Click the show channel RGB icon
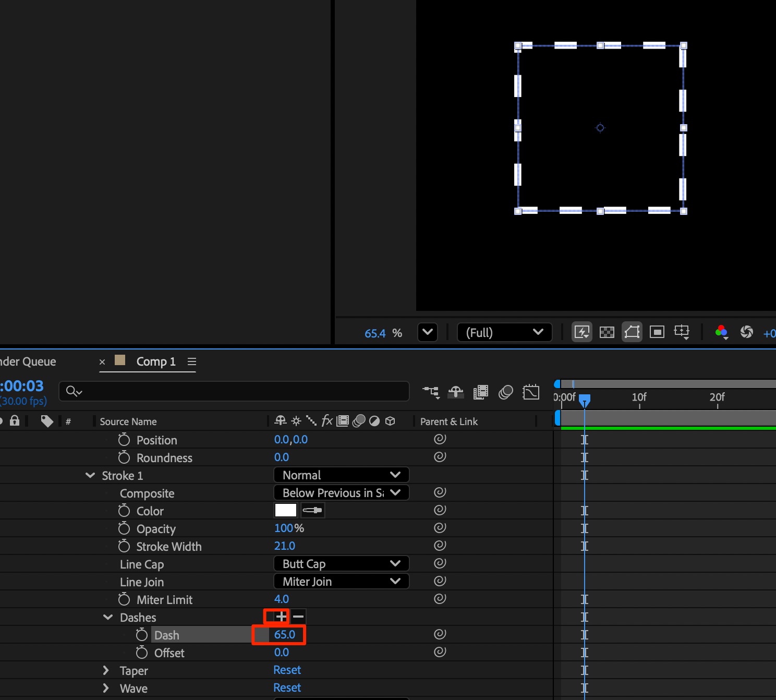The width and height of the screenshot is (776, 700). pyautogui.click(x=721, y=332)
